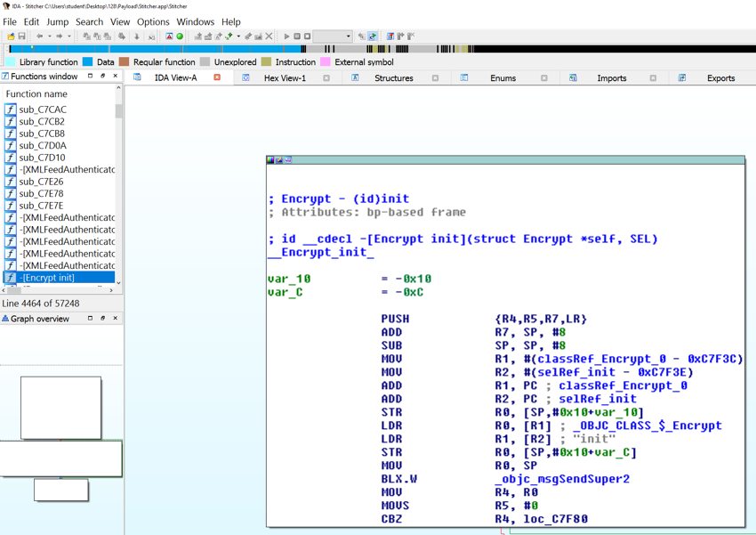Click the Regular function color swatch

125,62
